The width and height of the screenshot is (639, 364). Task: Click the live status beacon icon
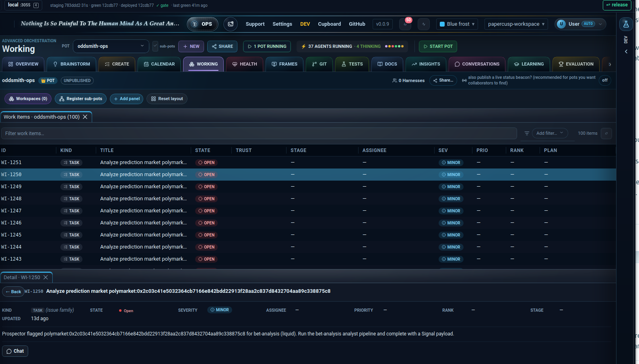[464, 80]
